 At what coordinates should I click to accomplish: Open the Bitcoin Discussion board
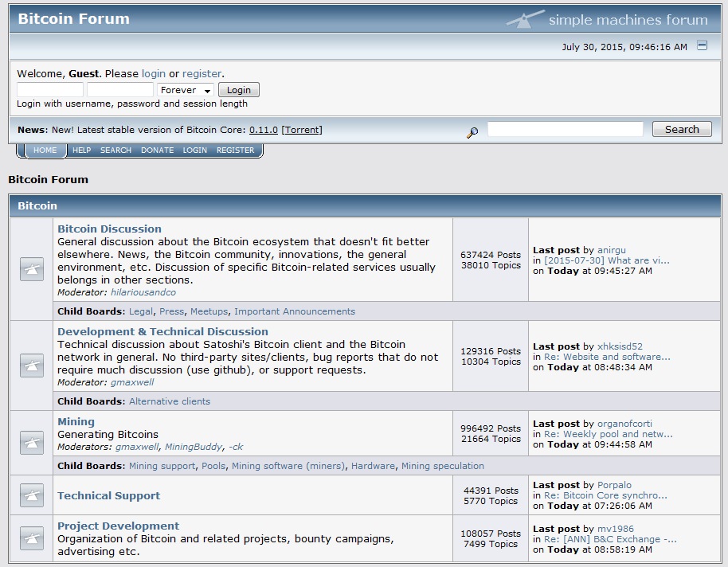click(x=110, y=229)
